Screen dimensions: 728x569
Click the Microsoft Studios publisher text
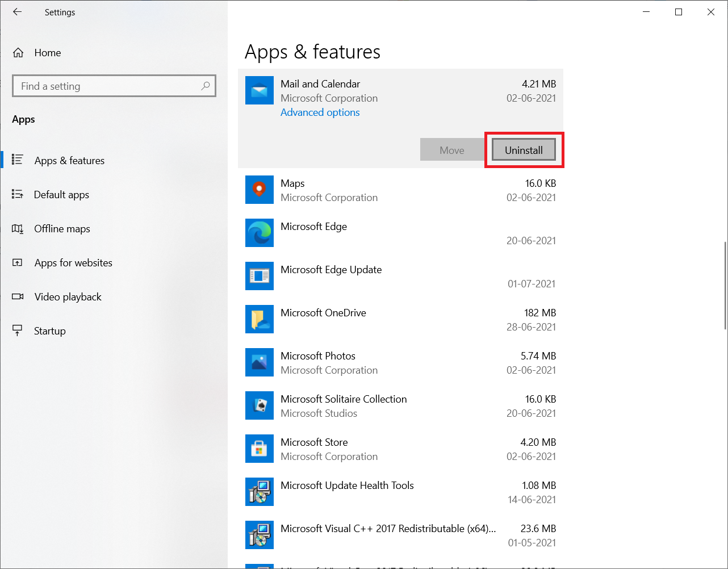(x=319, y=413)
